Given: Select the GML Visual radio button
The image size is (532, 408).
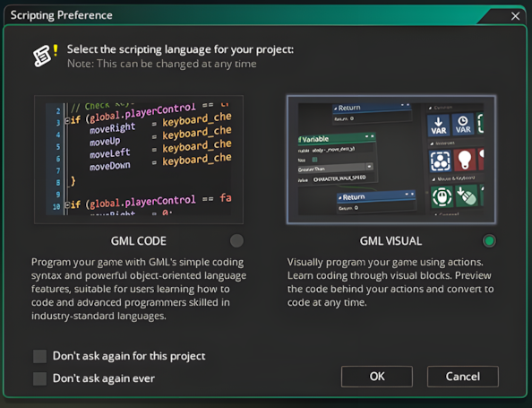Looking at the screenshot, I should click(x=489, y=241).
